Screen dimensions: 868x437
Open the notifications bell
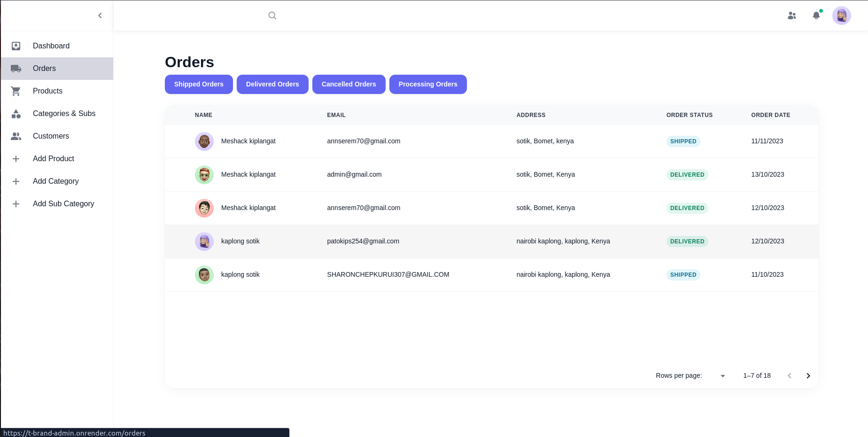click(x=816, y=16)
